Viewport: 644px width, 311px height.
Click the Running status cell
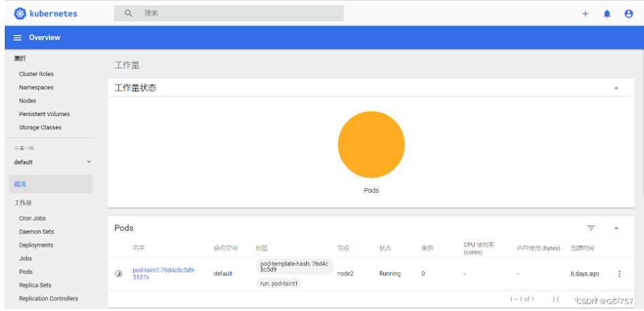[390, 274]
